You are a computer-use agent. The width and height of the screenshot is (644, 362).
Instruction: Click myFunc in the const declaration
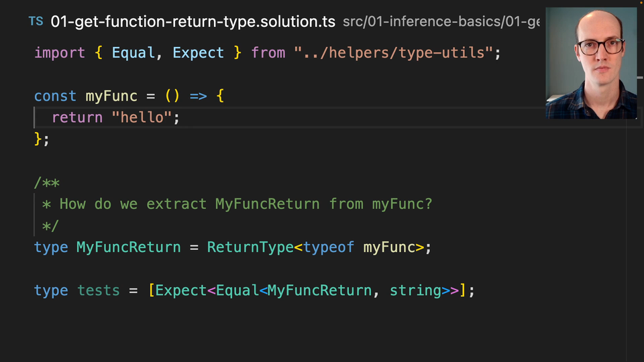tap(111, 96)
